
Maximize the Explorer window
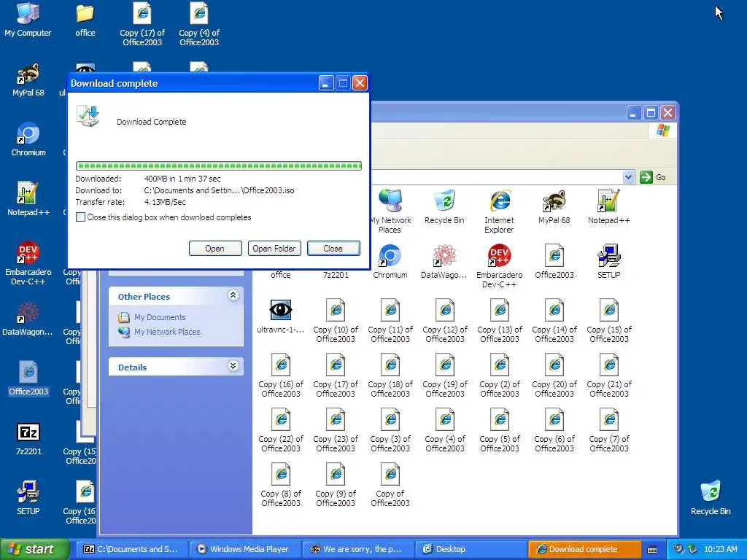point(651,113)
